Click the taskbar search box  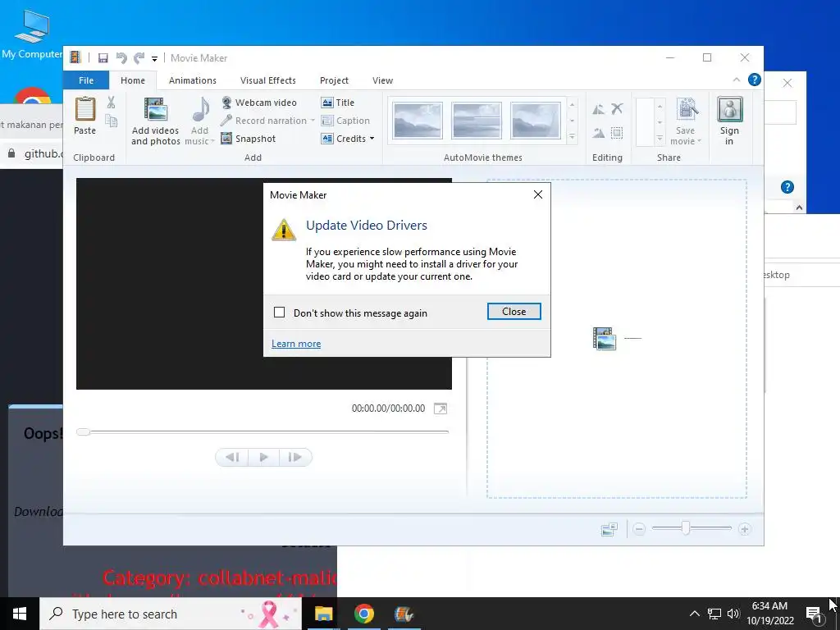coord(171,614)
